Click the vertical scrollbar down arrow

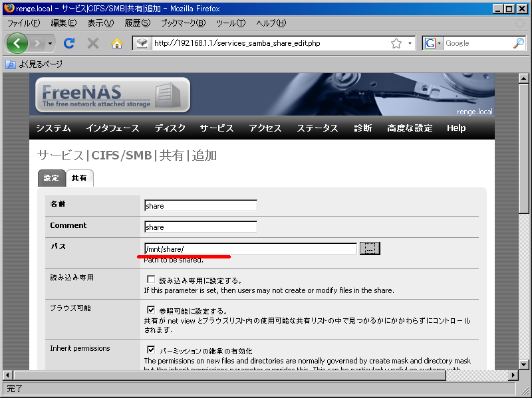(x=523, y=365)
